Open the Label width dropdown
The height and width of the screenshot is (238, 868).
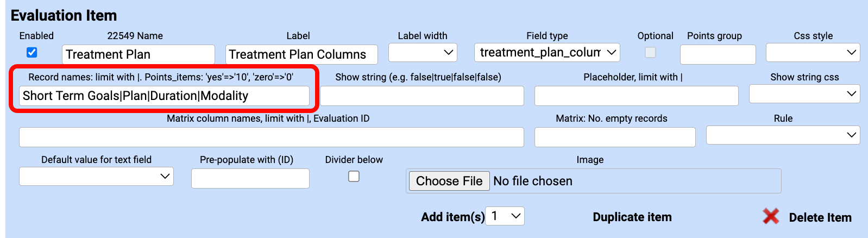tap(423, 53)
